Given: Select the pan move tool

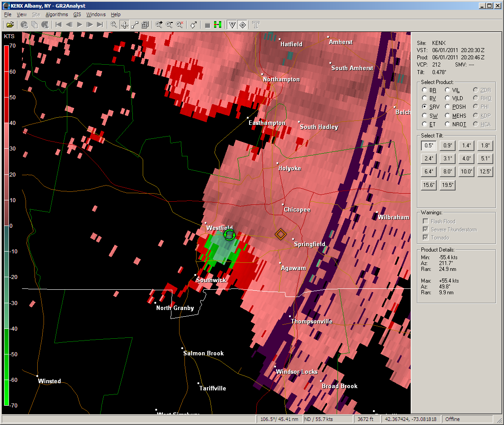Looking at the screenshot, I should [124, 25].
